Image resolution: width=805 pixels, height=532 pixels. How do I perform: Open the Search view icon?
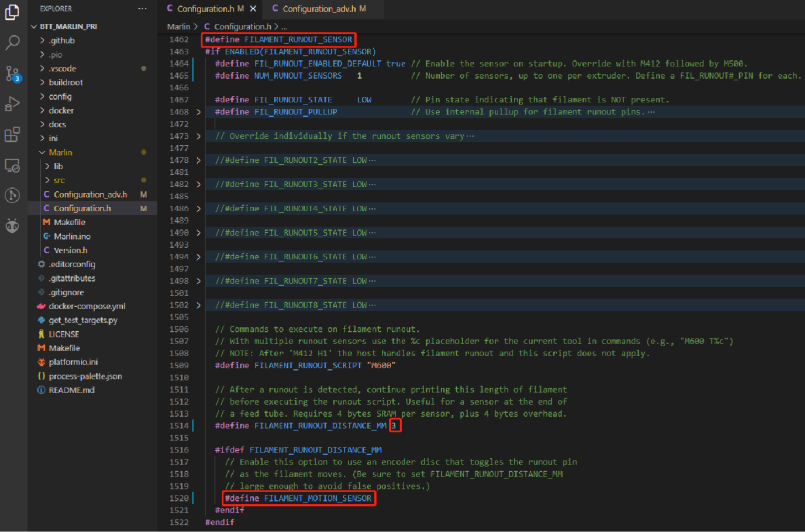coord(12,42)
